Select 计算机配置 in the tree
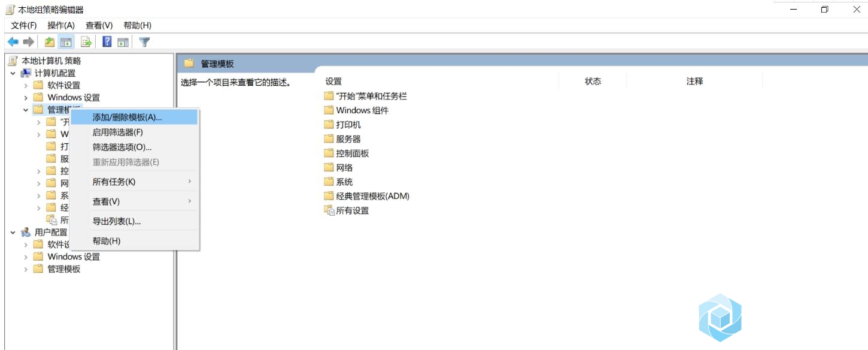Image resolution: width=868 pixels, height=350 pixels. 55,73
